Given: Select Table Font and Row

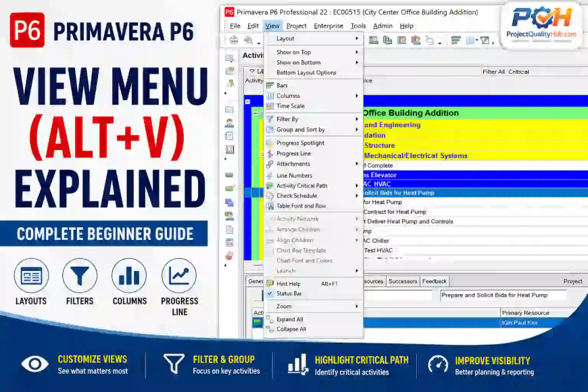Looking at the screenshot, I should click(x=314, y=205).
